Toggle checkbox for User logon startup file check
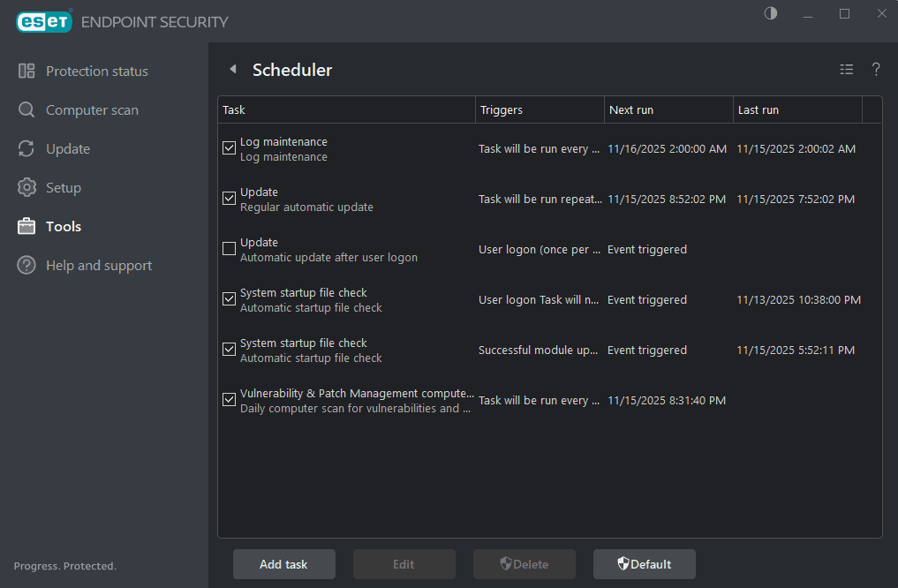 tap(229, 299)
